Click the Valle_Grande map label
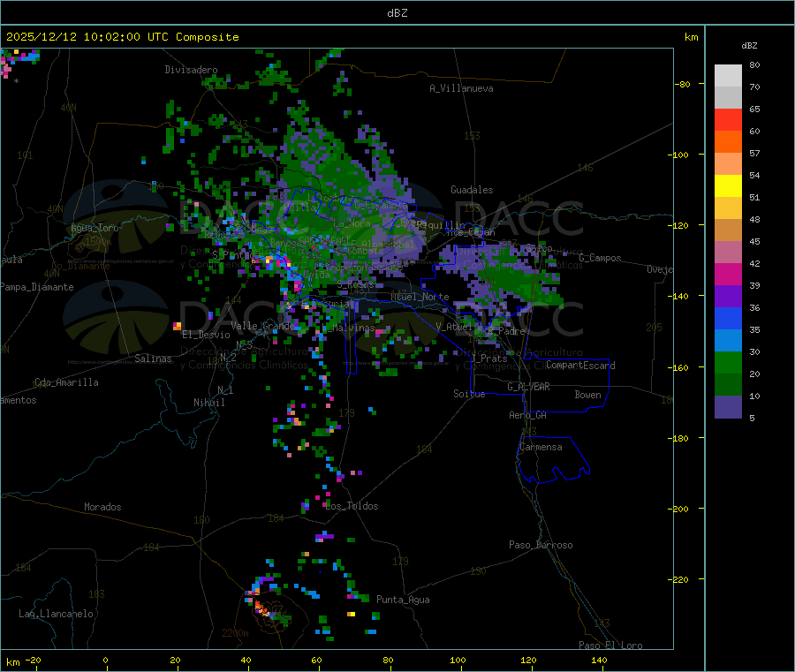The image size is (795, 672). [262, 326]
